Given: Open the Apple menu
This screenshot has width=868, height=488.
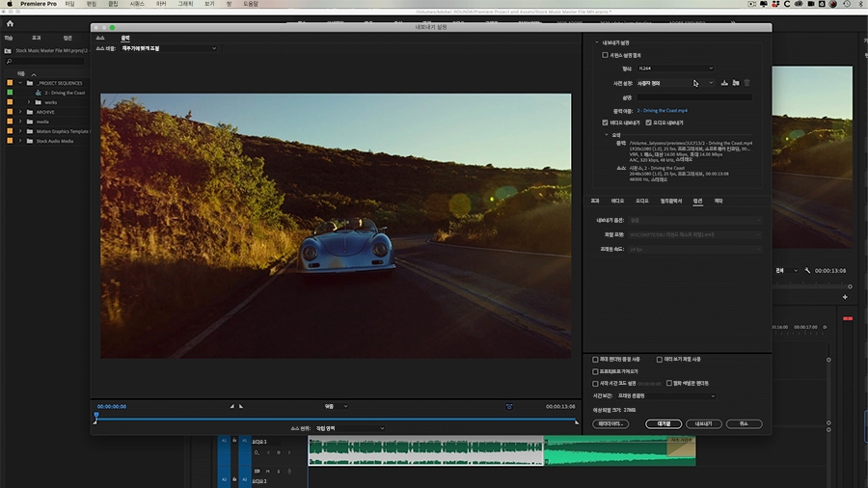Looking at the screenshot, I should [x=8, y=4].
